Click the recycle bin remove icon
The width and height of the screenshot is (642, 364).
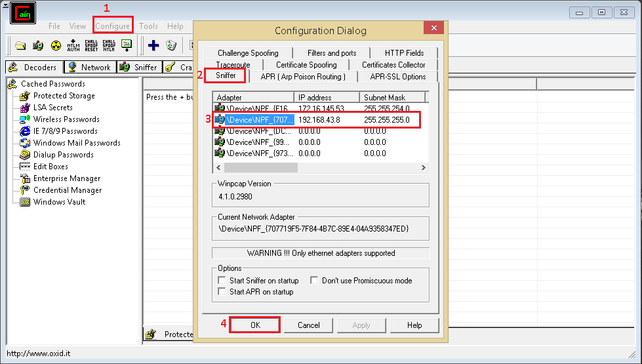[171, 45]
